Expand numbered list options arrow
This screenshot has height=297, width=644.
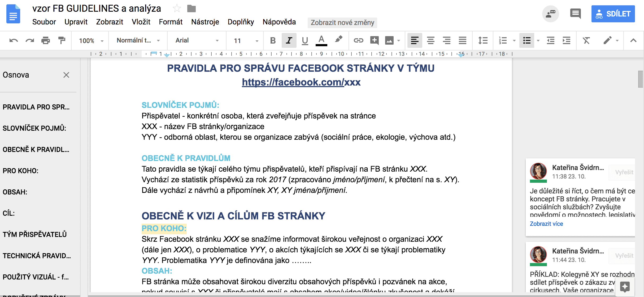[514, 41]
